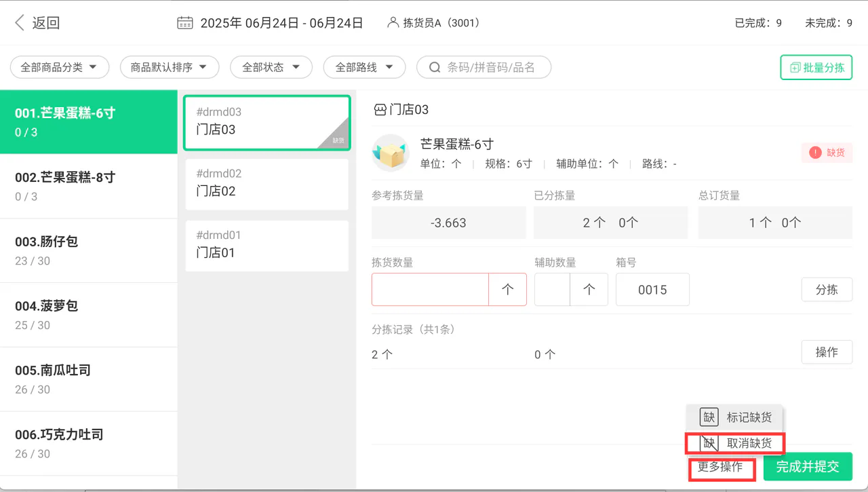The width and height of the screenshot is (868, 492).
Task: Click the store icon beside 门店03
Action: click(380, 110)
